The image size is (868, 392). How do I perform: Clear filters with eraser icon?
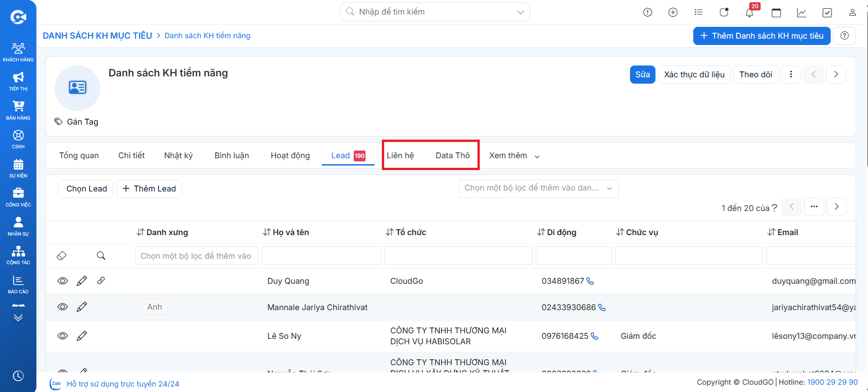pos(61,256)
